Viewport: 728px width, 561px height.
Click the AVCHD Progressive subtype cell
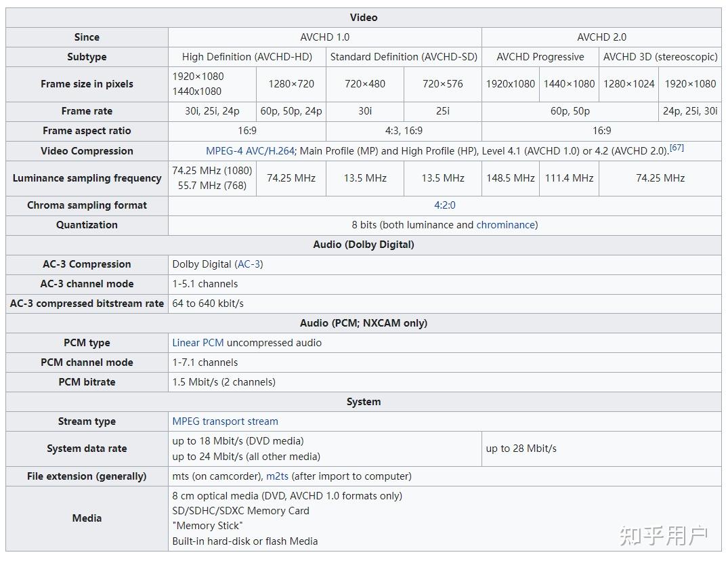coord(540,57)
